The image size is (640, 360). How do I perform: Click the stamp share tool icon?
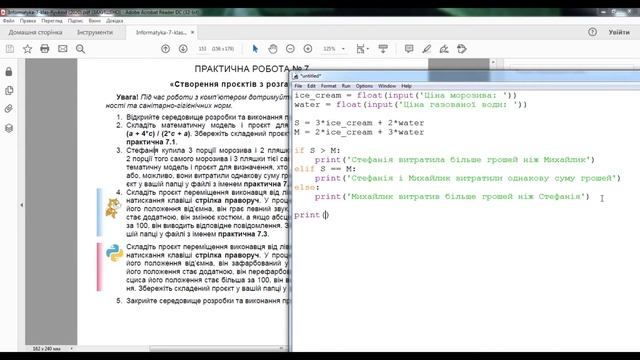tap(462, 49)
